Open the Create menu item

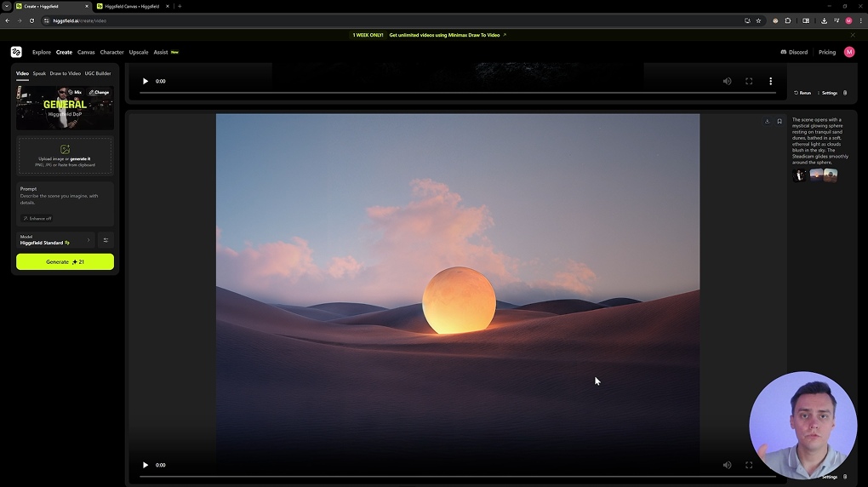click(x=64, y=52)
